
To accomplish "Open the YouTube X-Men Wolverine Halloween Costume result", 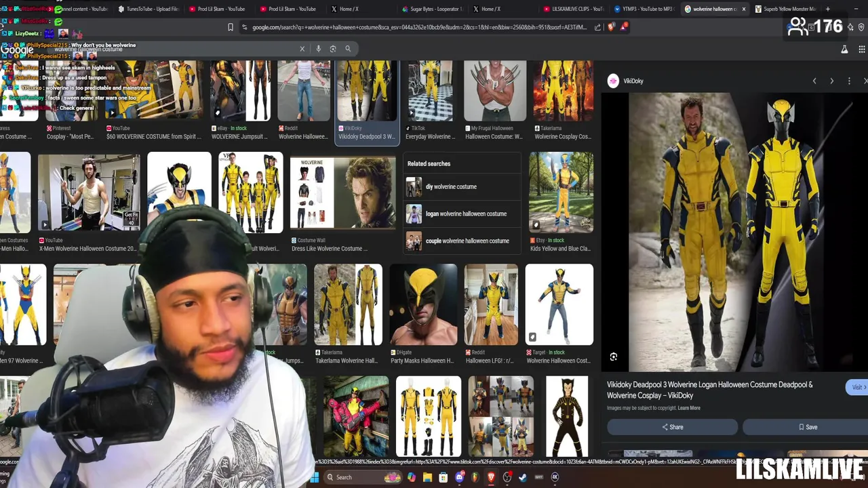I will 89,201.
